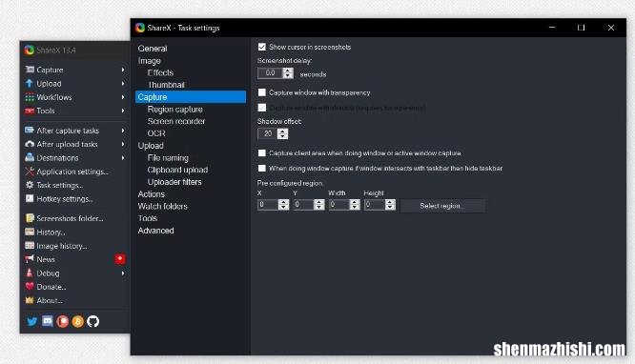
Task: Enable Capture window with transparency
Action: coord(262,92)
